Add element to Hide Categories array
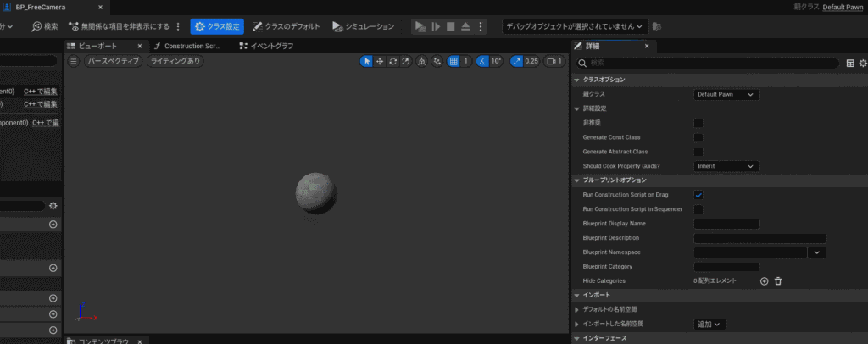868x344 pixels. [x=764, y=280]
